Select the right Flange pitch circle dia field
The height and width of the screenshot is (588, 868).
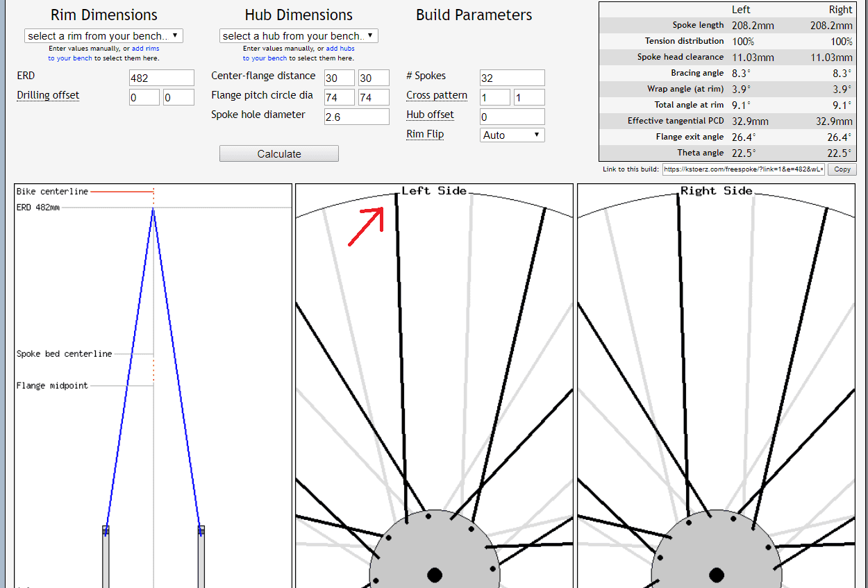374,97
